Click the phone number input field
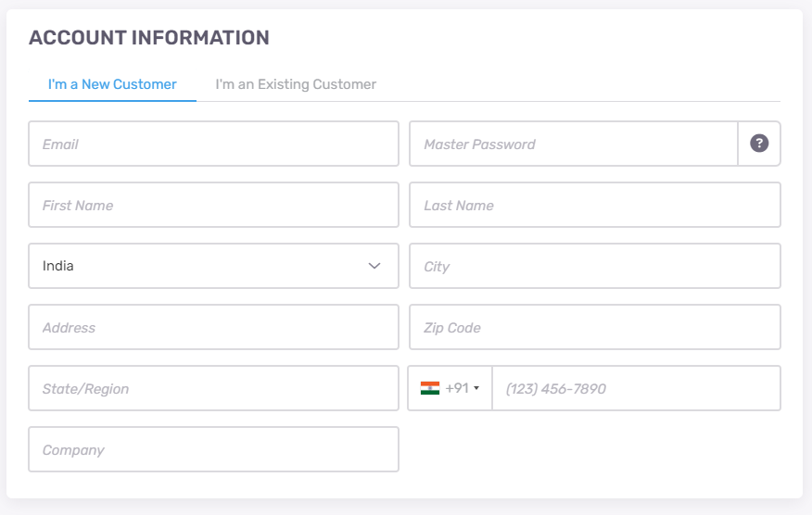The width and height of the screenshot is (812, 515). click(637, 388)
